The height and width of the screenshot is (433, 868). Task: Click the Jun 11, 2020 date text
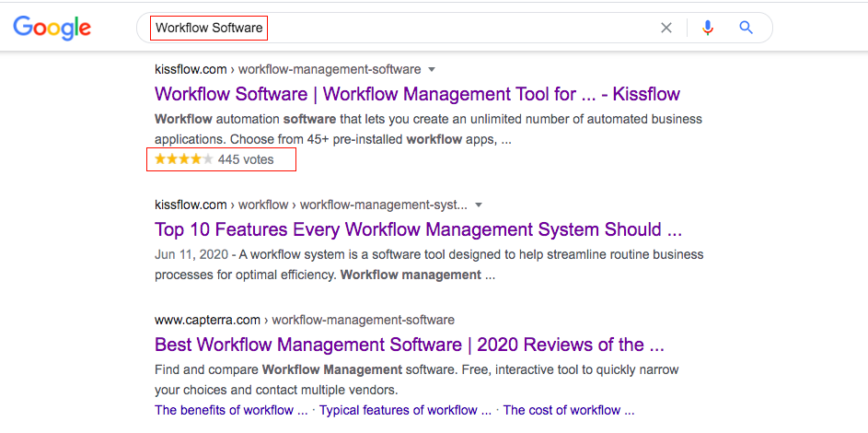191,254
